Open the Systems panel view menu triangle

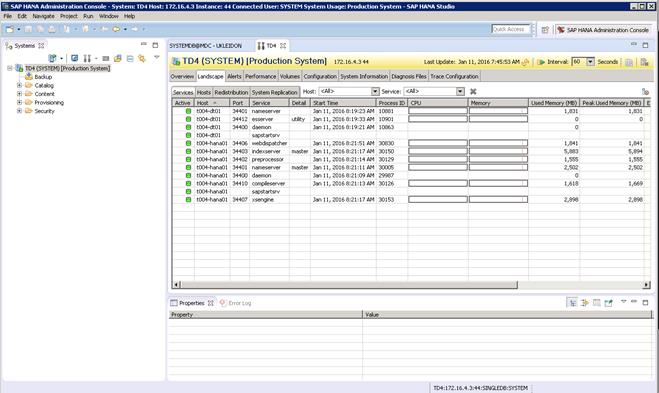(x=156, y=57)
